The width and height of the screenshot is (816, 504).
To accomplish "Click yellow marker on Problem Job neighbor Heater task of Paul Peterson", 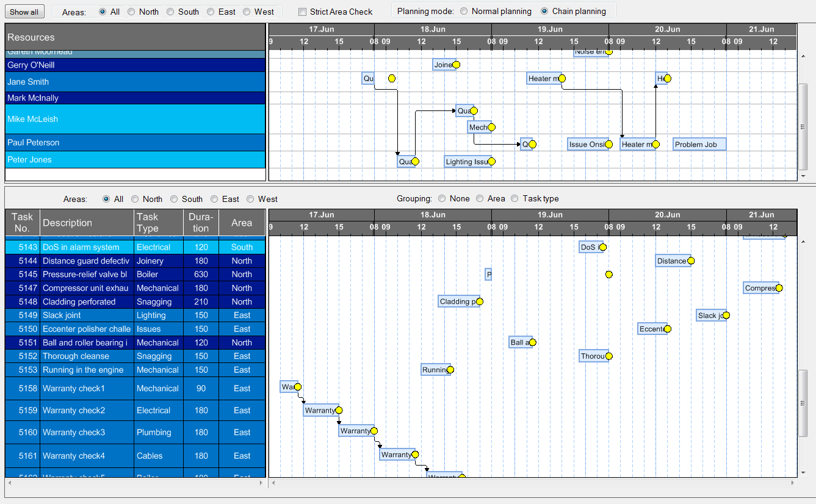I will (655, 145).
